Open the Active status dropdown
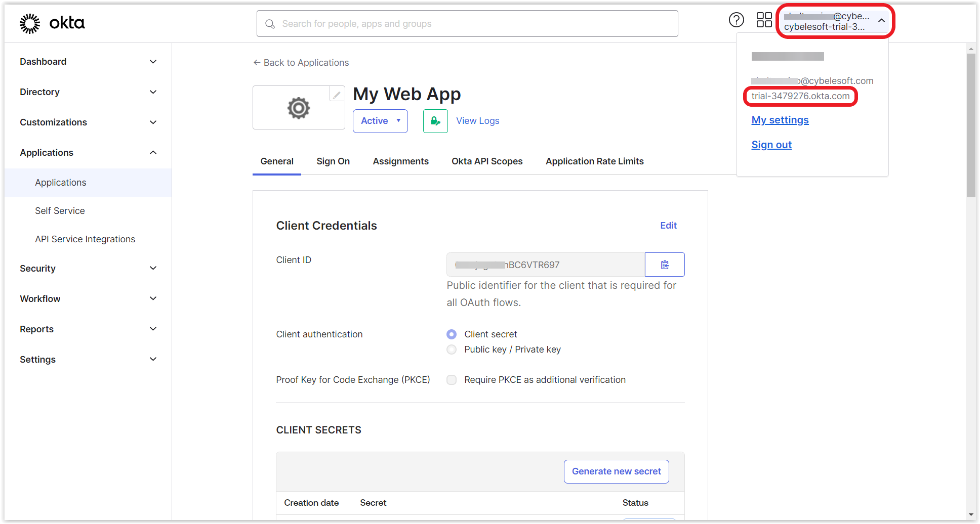The height and width of the screenshot is (524, 980). [380, 121]
